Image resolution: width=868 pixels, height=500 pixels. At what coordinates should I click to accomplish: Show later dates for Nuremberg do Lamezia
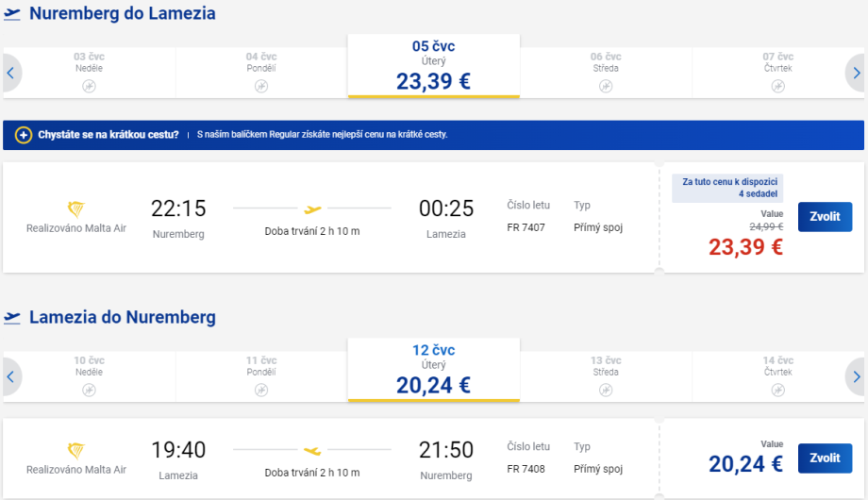tap(856, 73)
